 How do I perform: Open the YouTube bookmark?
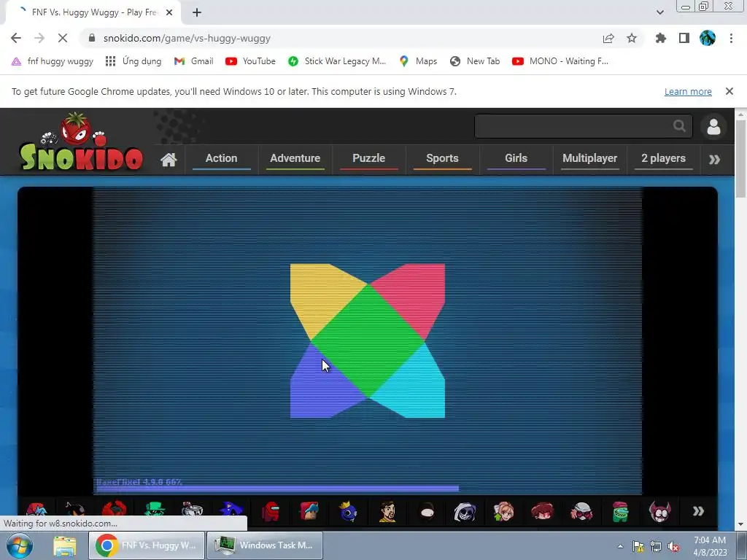pyautogui.click(x=251, y=61)
